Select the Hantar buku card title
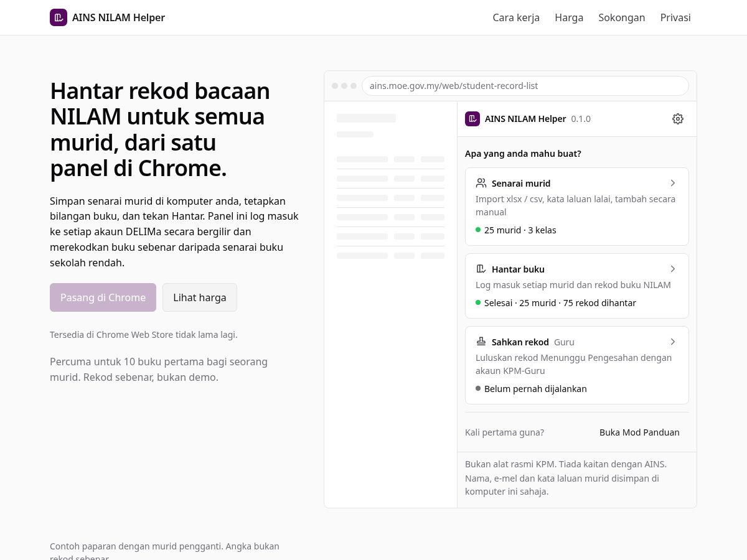 518,269
